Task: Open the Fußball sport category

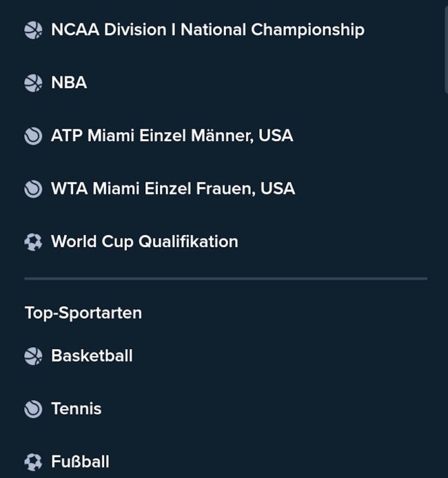Action: pyautogui.click(x=80, y=461)
